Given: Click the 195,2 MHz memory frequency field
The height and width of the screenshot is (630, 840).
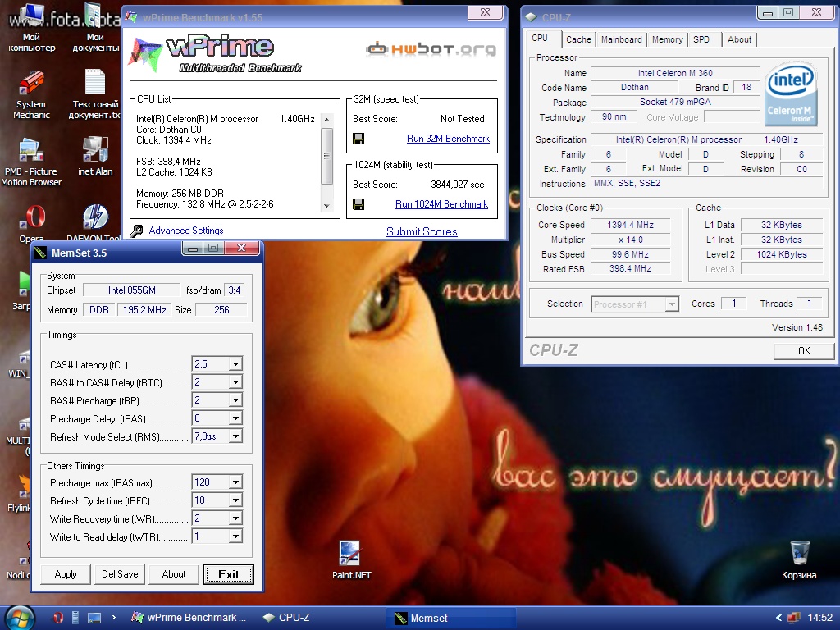Looking at the screenshot, I should pyautogui.click(x=144, y=309).
